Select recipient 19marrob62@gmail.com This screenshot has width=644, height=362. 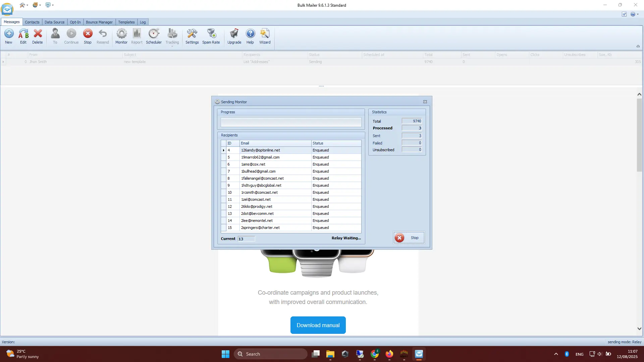point(291,157)
